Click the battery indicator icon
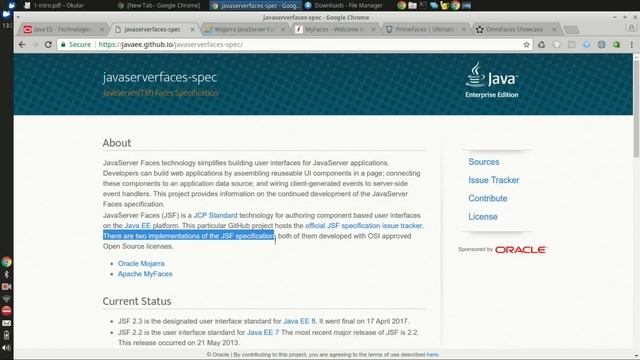This screenshot has height=360, width=640. click(7, 335)
